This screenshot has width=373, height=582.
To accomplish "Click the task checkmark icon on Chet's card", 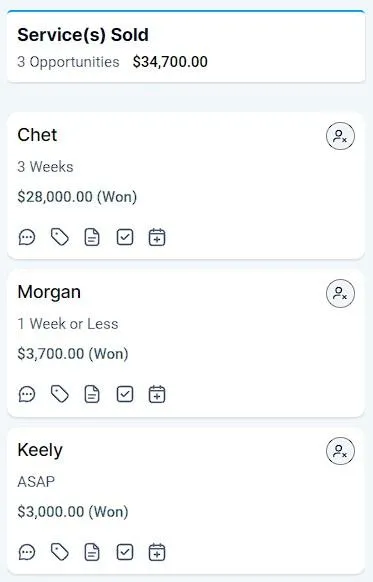I will tap(125, 237).
